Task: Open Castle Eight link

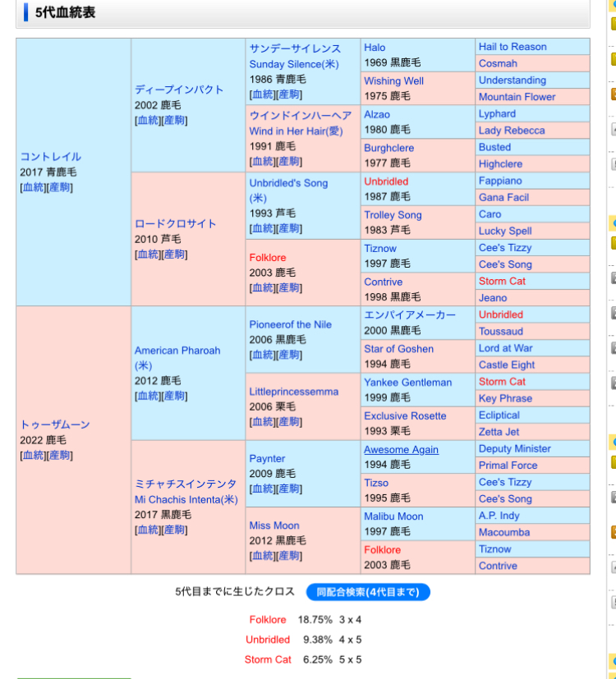Action: coord(507,365)
